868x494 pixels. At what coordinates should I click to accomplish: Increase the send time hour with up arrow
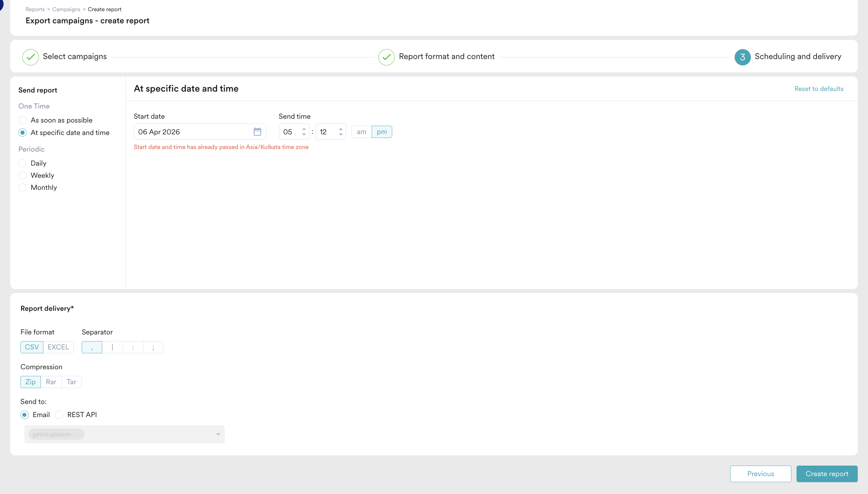pyautogui.click(x=304, y=129)
